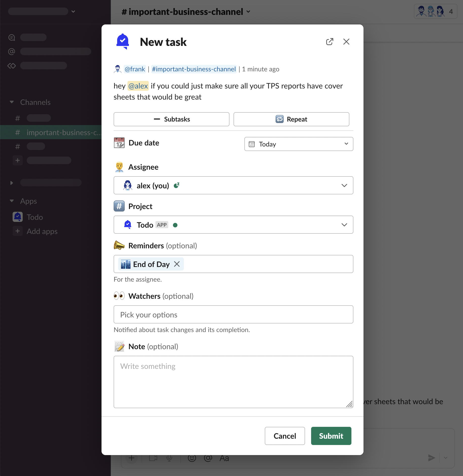This screenshot has height=476, width=463.
Task: Click the Cancel button
Action: [285, 436]
